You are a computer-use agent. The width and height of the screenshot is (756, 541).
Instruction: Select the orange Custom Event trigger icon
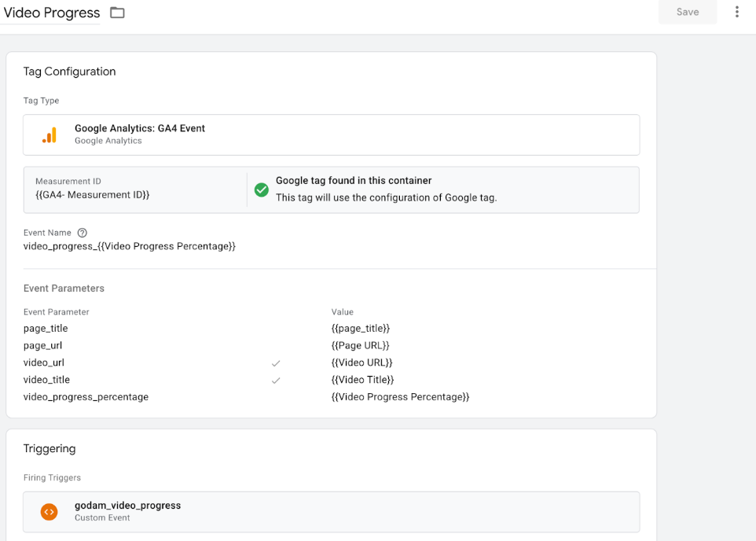pos(49,511)
